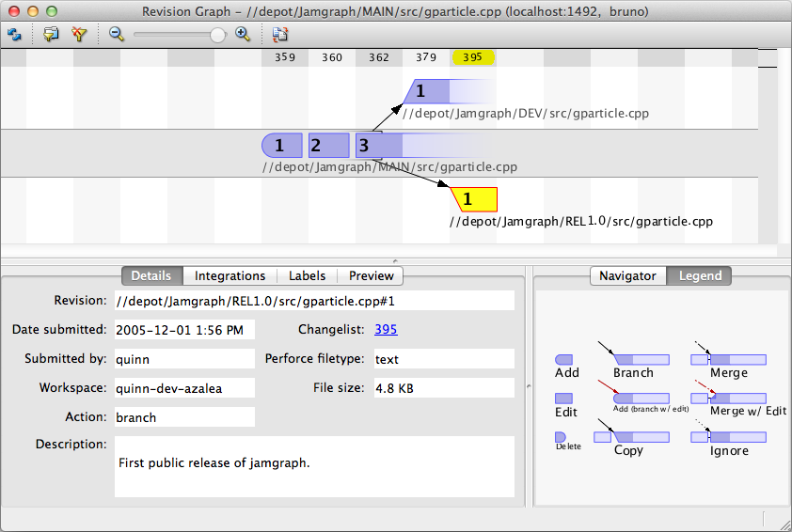Viewport: 792px width, 532px height.
Task: Switch to the Integrations tab
Action: click(x=230, y=275)
